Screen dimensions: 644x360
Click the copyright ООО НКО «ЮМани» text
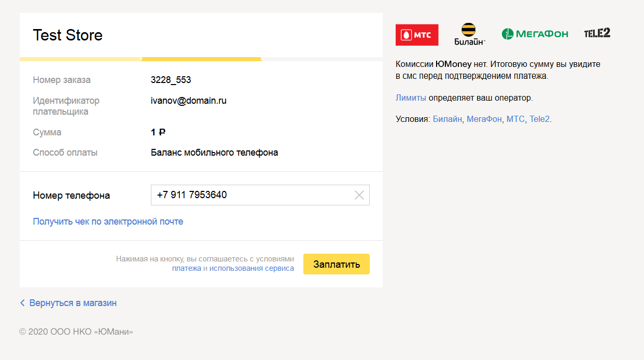(76, 331)
